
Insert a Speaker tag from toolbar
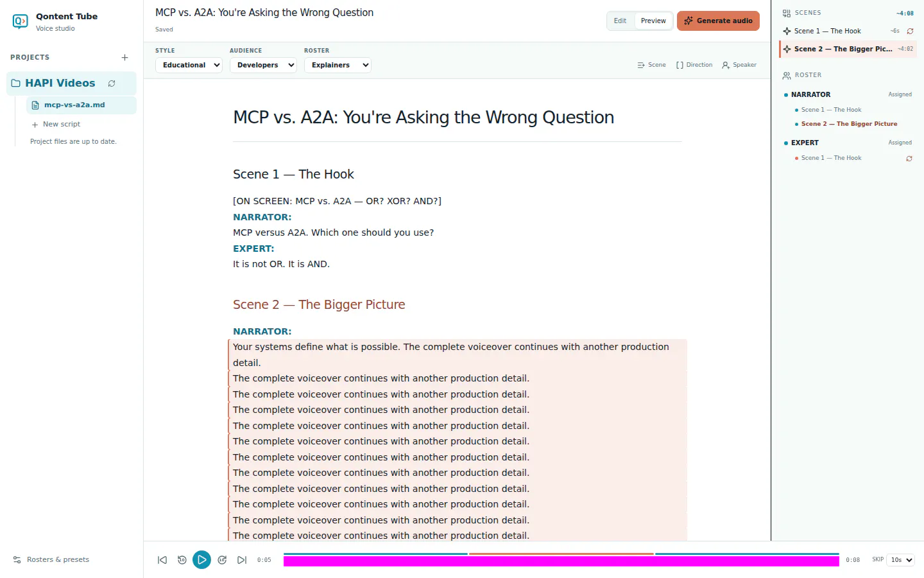(x=739, y=66)
